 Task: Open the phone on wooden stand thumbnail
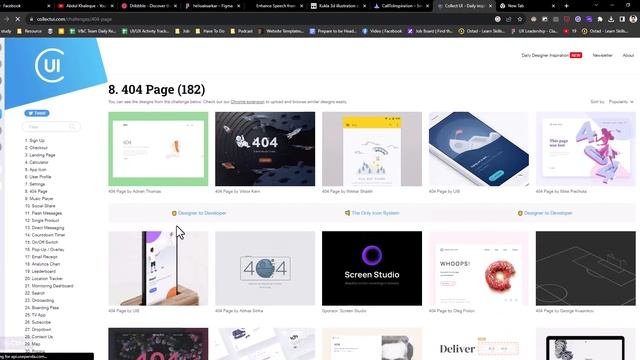tap(158, 268)
